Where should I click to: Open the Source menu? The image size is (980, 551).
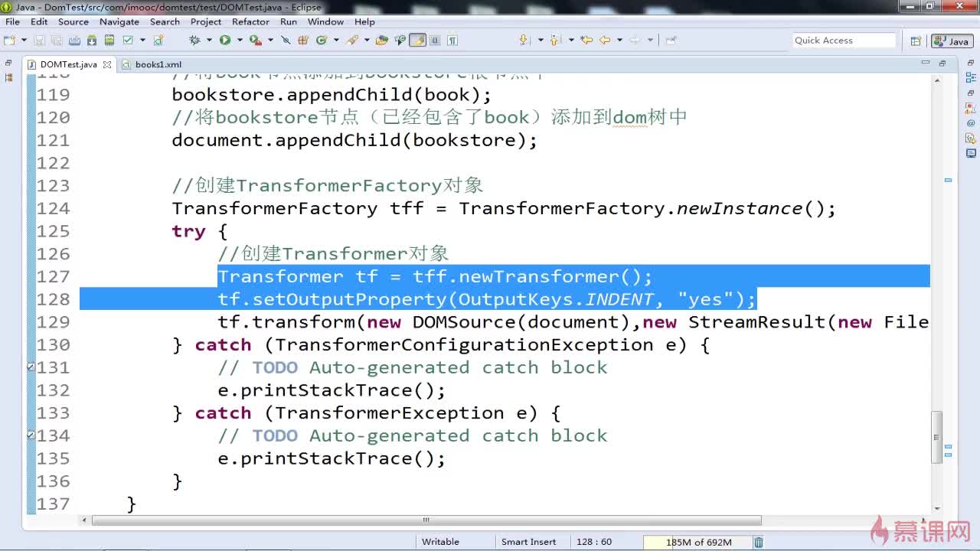pos(73,21)
